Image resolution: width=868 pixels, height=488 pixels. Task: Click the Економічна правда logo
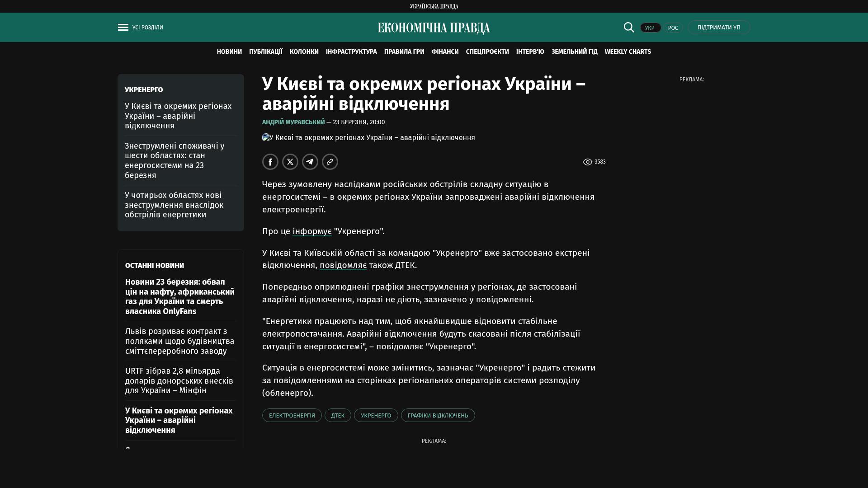pyautogui.click(x=434, y=28)
